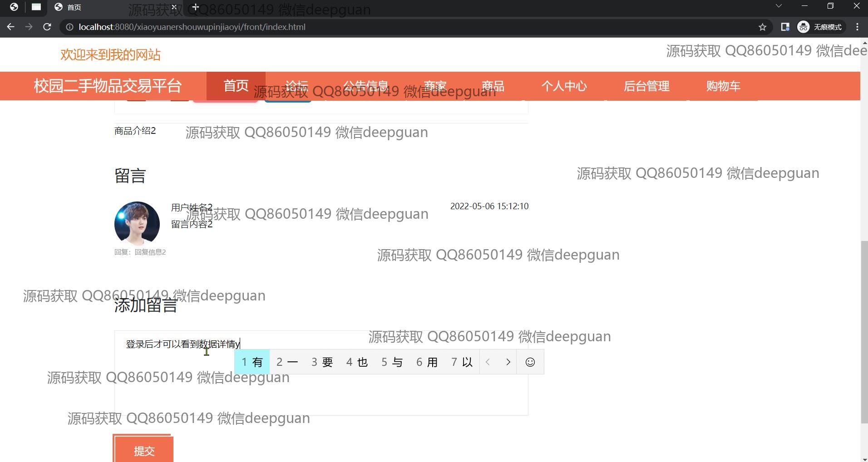Click the browser reload icon
Viewport: 868px width, 462px height.
pyautogui.click(x=47, y=27)
